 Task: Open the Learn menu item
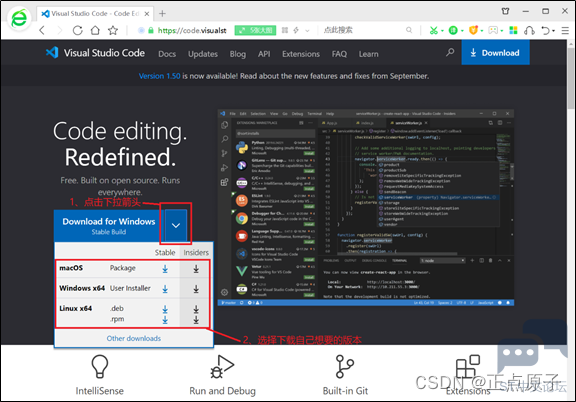pos(368,54)
